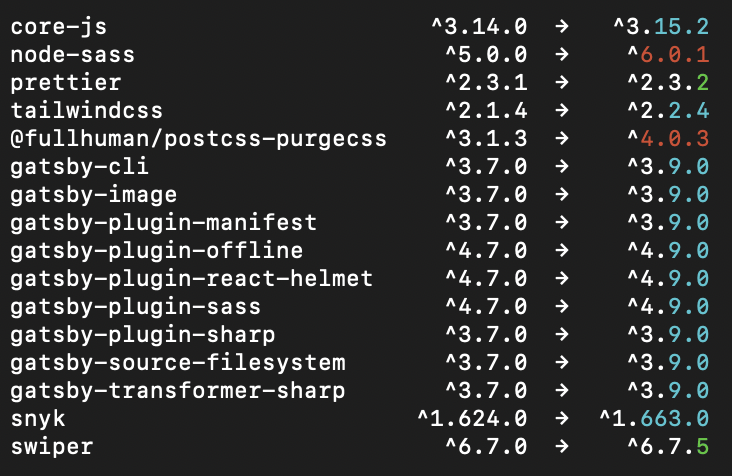The image size is (732, 476).
Task: Select the node-sass package name
Action: (x=73, y=53)
